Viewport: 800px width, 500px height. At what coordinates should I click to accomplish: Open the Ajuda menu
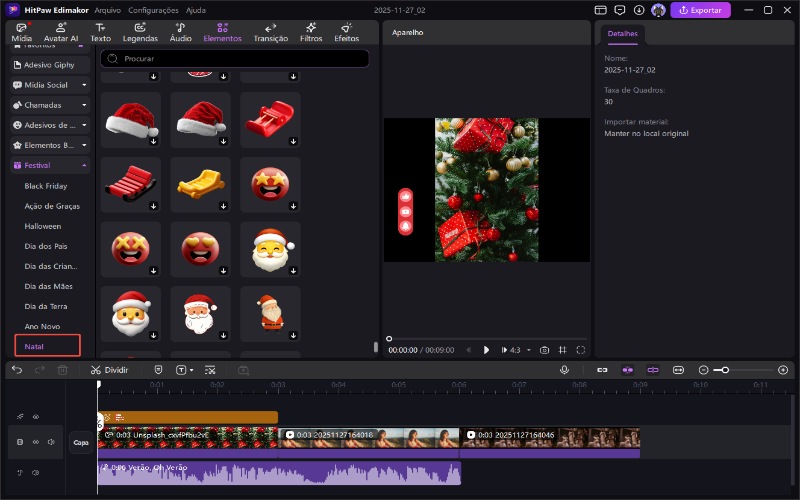(x=195, y=10)
